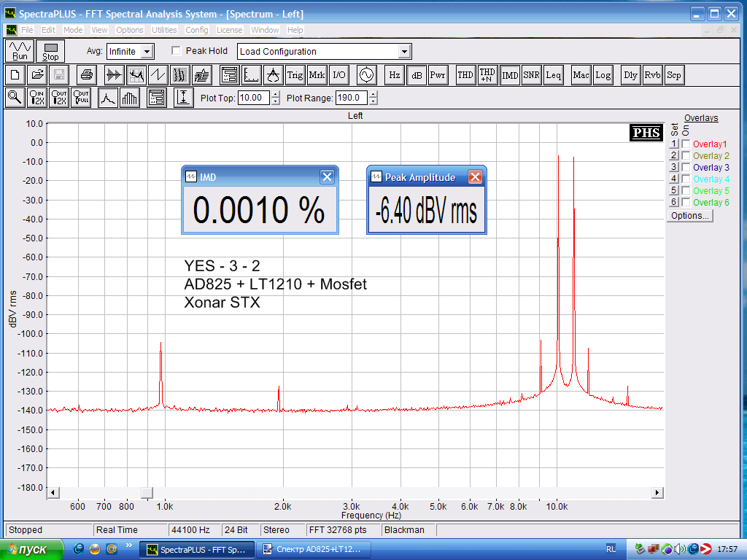Toggle the THD measurement button
The height and width of the screenshot is (560, 747).
pyautogui.click(x=465, y=74)
